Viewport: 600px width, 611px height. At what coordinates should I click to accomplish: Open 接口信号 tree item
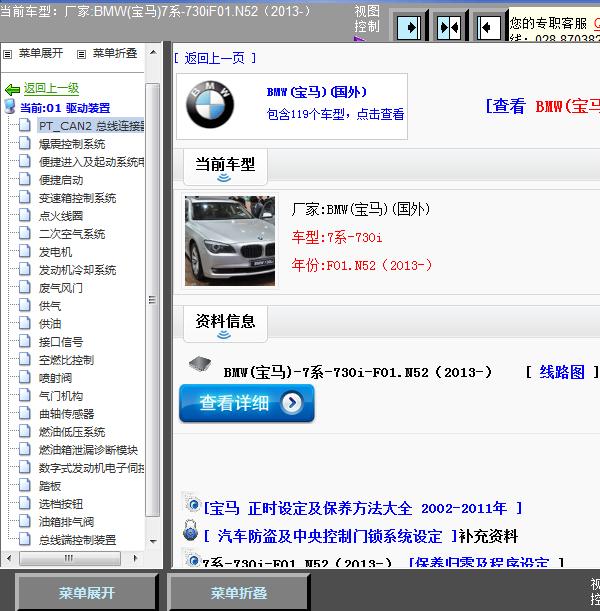60,342
